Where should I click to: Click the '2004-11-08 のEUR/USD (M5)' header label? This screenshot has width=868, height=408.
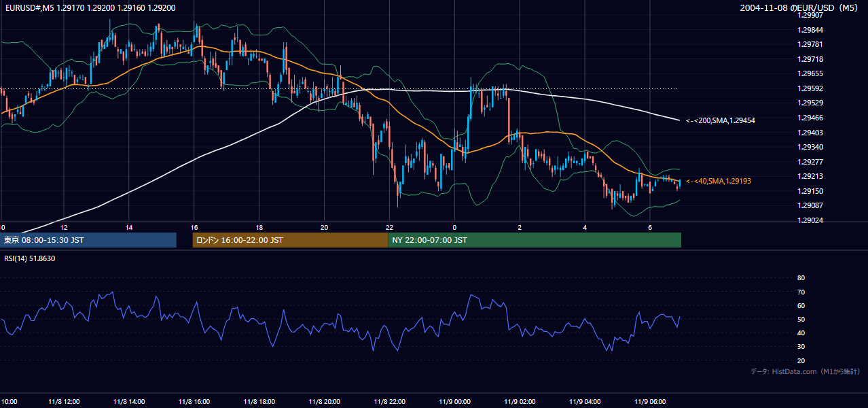[x=800, y=7]
